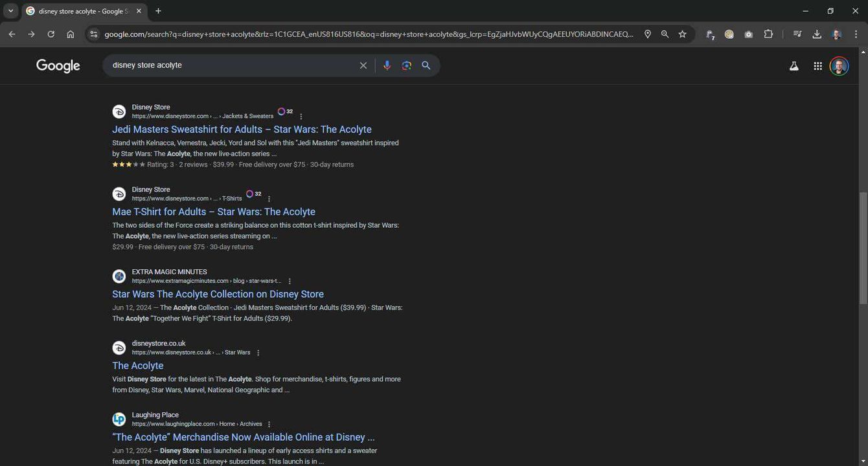The width and height of the screenshot is (868, 466).
Task: Open the Google apps grid
Action: [817, 66]
